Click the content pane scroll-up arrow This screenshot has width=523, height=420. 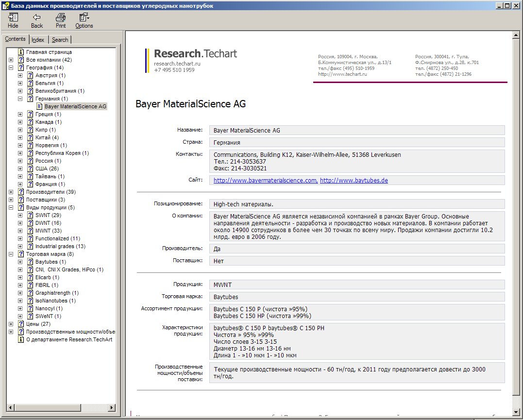(516, 35)
